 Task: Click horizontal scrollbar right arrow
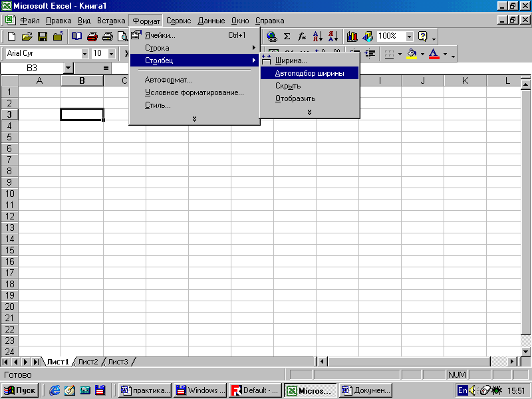(x=512, y=362)
